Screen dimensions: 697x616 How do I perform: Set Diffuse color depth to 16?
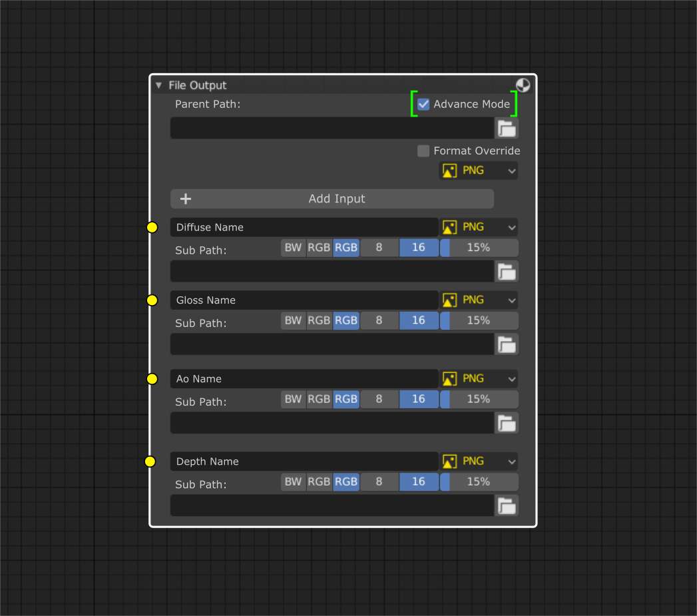[419, 248]
